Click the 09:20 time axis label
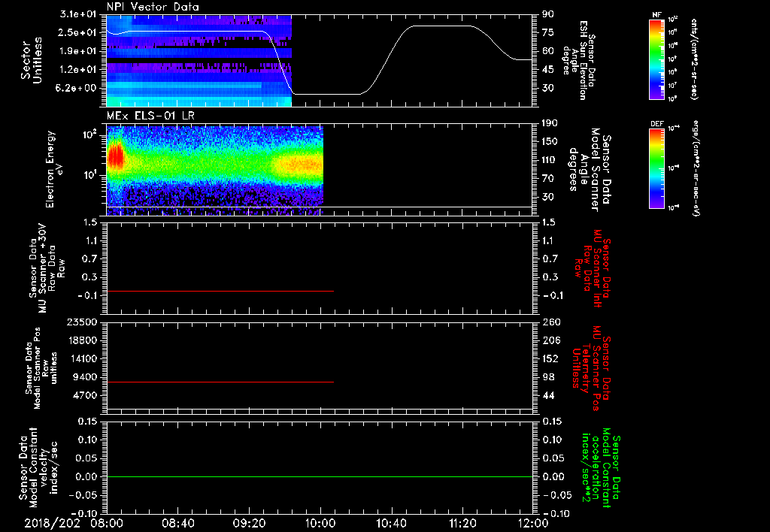This screenshot has width=770, height=532. (250, 523)
